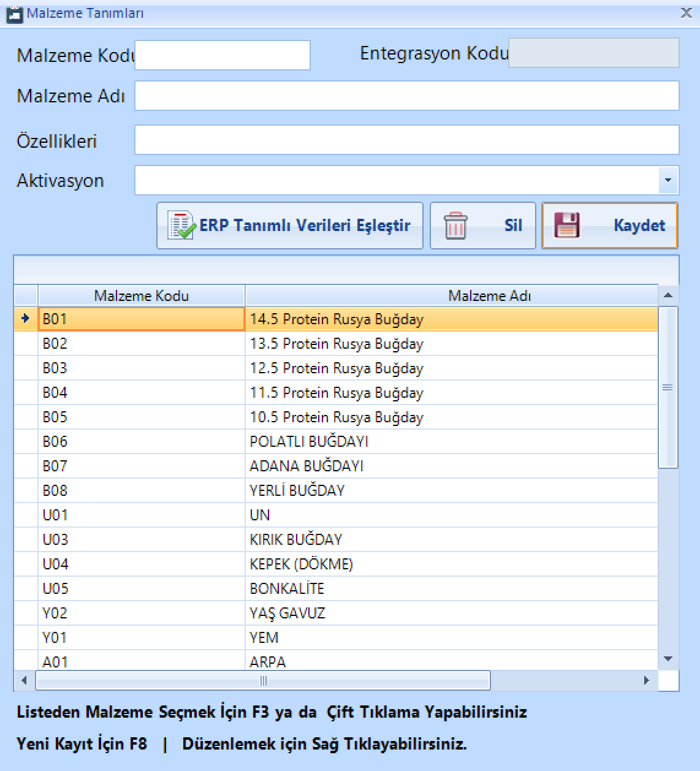
Task: Select the U04 KEPEK (DÖKME) row
Action: 301,564
